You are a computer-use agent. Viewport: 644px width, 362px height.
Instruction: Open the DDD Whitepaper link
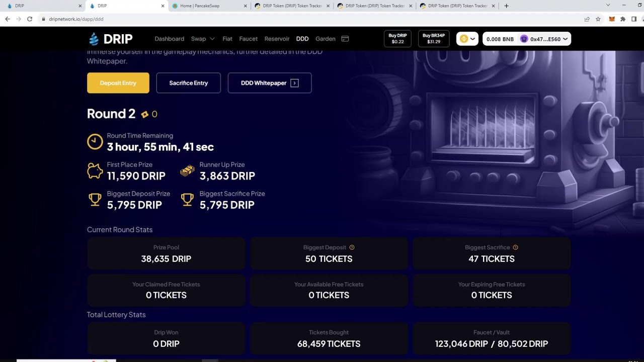[270, 83]
